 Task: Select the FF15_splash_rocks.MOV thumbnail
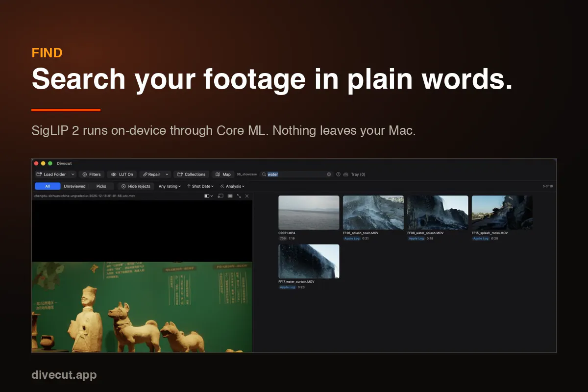point(502,213)
